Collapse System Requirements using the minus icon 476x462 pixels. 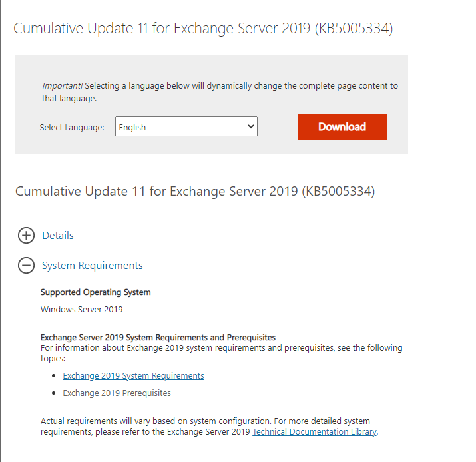tap(26, 265)
